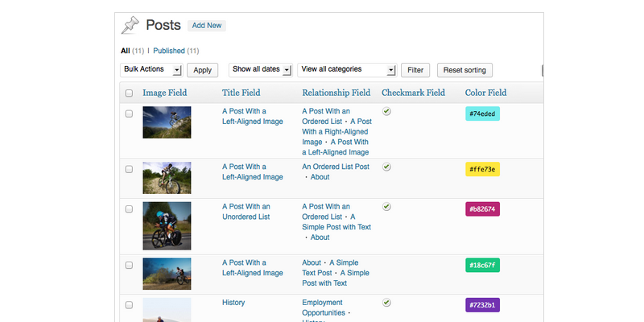Expand the Show all dates dropdown

click(x=260, y=70)
